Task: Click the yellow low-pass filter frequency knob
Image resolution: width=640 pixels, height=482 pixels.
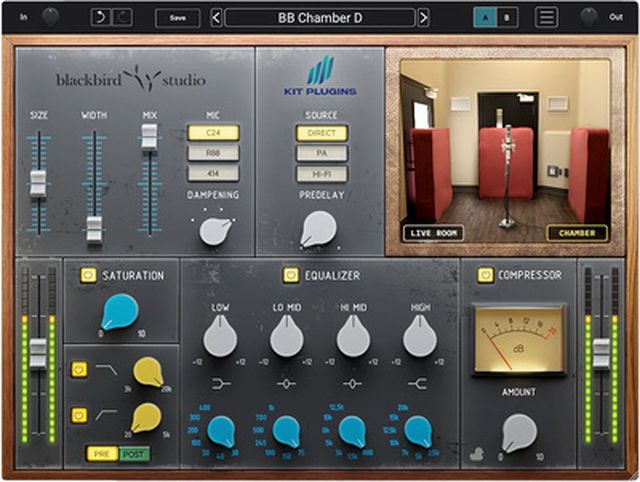Action: click(x=149, y=372)
